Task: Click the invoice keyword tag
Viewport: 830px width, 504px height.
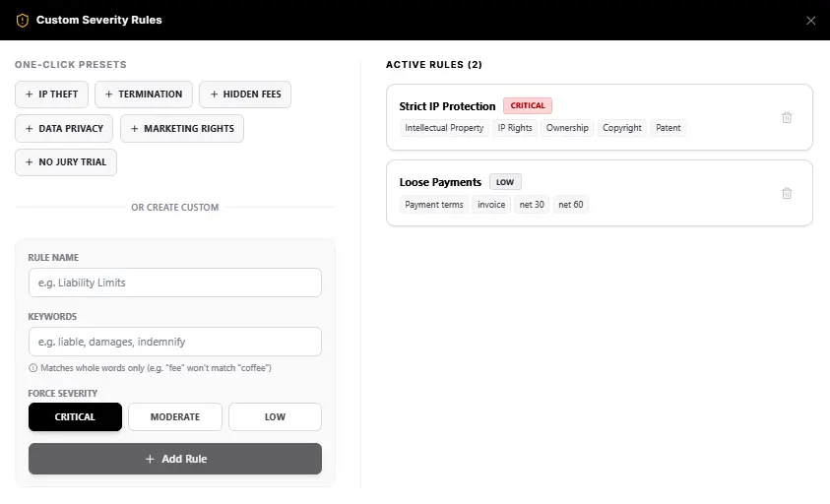Action: point(491,205)
